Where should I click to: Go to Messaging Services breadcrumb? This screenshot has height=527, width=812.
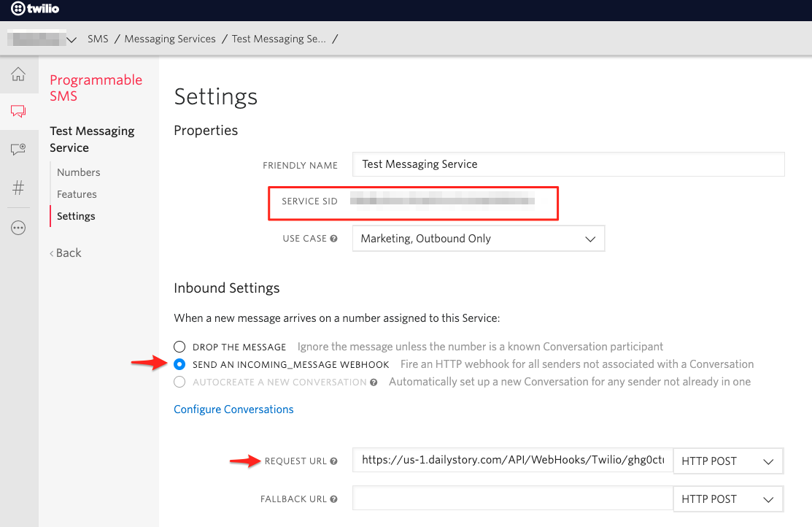coord(170,39)
